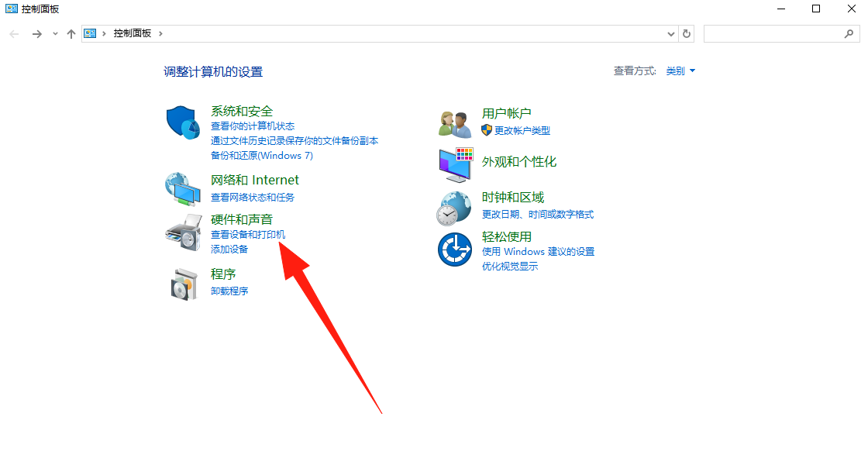Image resolution: width=868 pixels, height=451 pixels.
Task: Click the Control Panel icon in address bar
Action: [90, 34]
